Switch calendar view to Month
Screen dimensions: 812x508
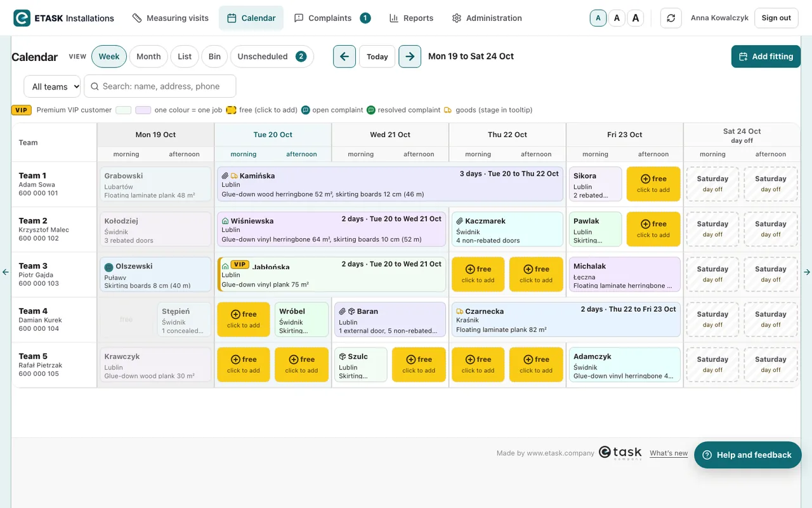click(148, 57)
